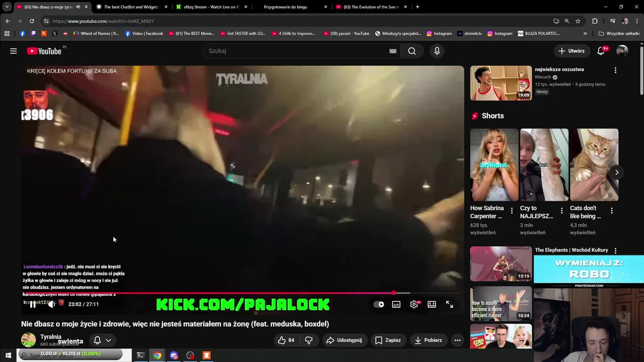644x362 pixels.
Task: Like the video with 84 likes
Action: click(x=286, y=340)
